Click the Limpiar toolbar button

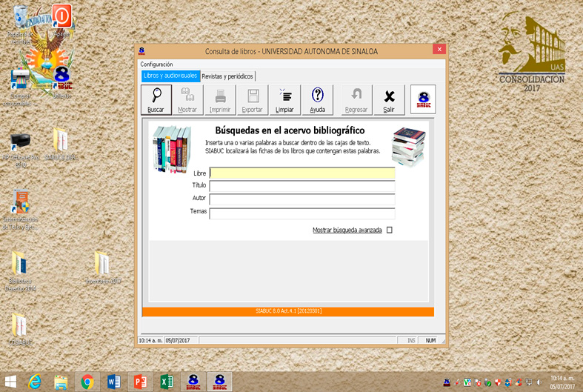[x=284, y=100]
